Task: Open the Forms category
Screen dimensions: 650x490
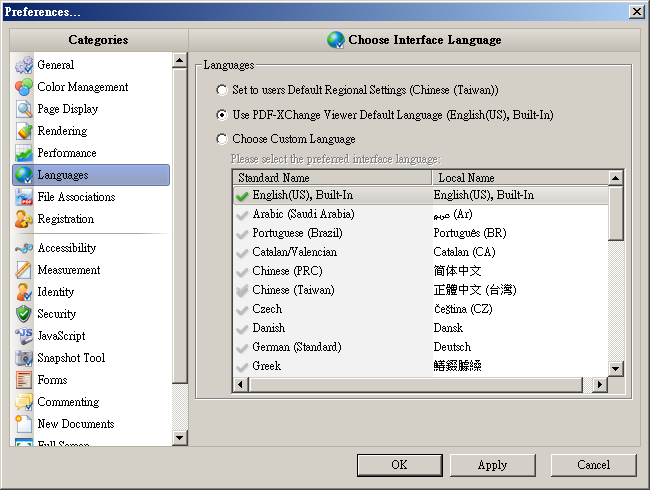Action: click(91, 380)
